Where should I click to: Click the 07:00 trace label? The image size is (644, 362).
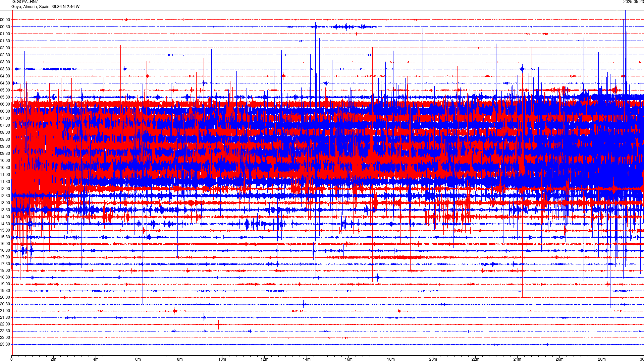point(5,119)
